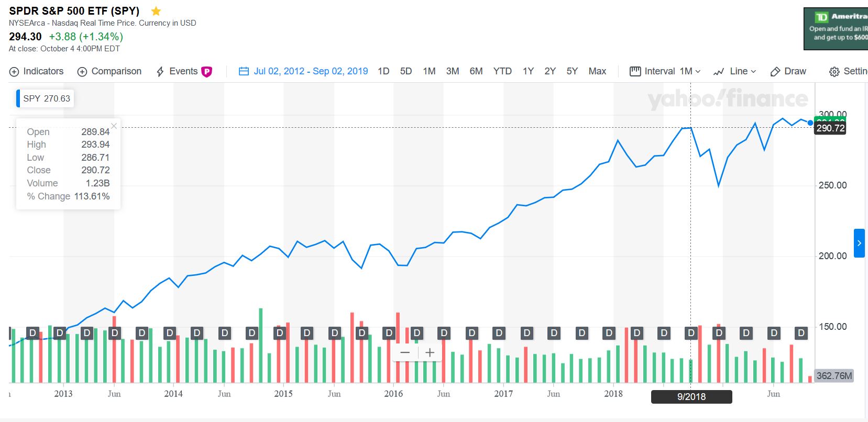Viewport: 868px width, 422px height.
Task: Click the gold favorite star beside SPY
Action: click(x=156, y=11)
